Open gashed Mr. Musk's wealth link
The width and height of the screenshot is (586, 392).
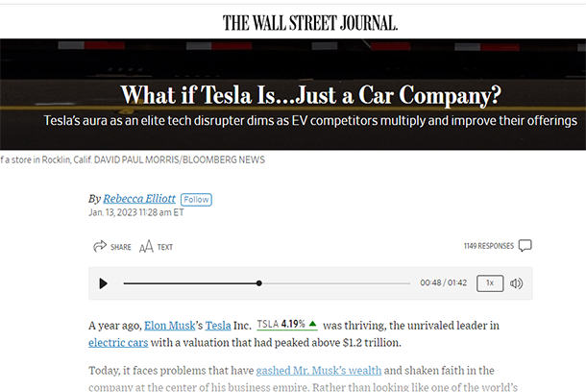click(x=319, y=371)
